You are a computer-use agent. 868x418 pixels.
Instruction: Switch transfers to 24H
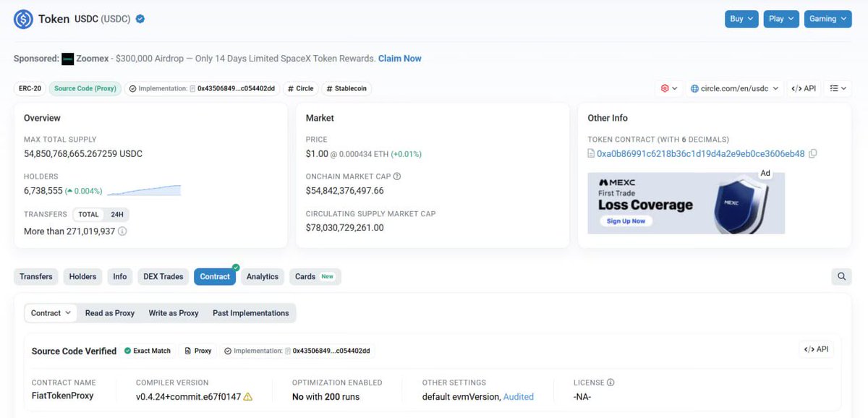point(116,215)
